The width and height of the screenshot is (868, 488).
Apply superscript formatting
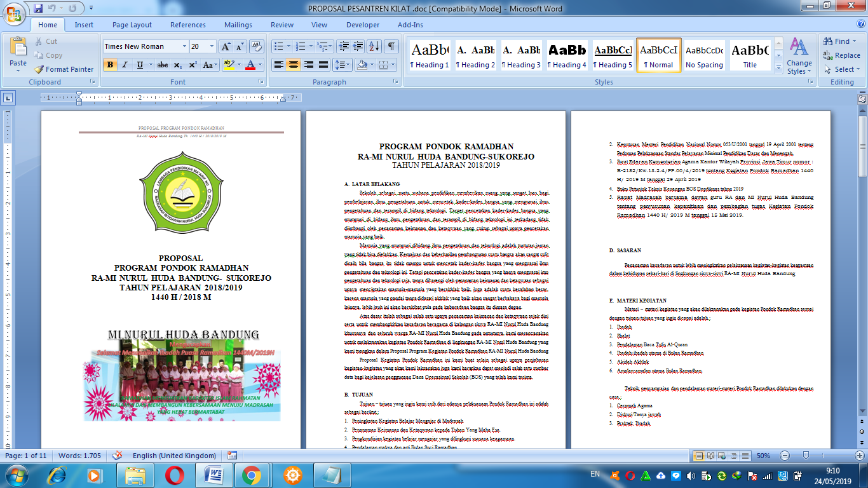193,65
